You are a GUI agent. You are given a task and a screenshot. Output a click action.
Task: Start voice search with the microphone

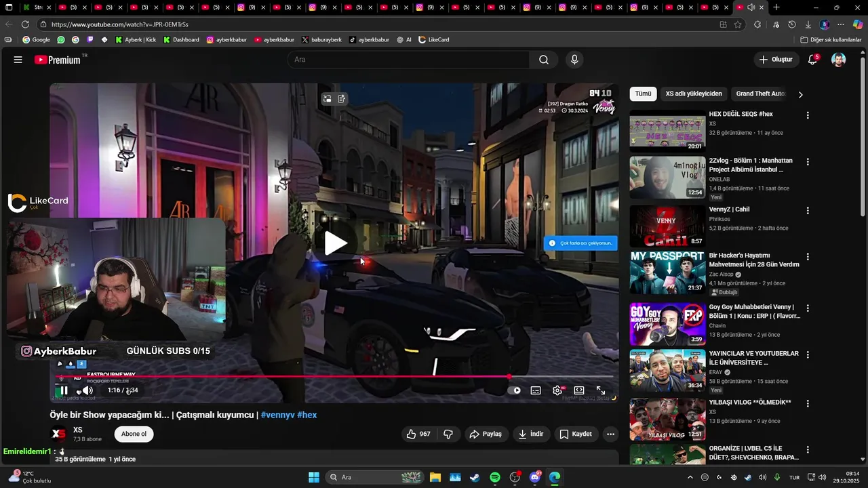[x=574, y=60]
